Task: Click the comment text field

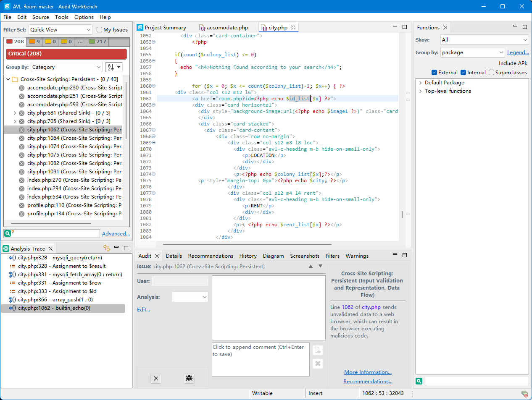Action: [261, 359]
